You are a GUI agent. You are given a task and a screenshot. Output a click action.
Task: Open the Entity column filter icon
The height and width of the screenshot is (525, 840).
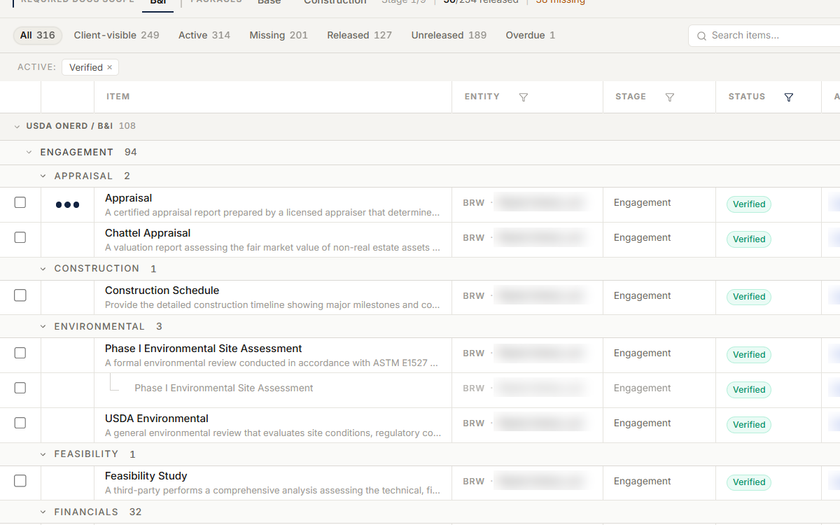pyautogui.click(x=523, y=97)
